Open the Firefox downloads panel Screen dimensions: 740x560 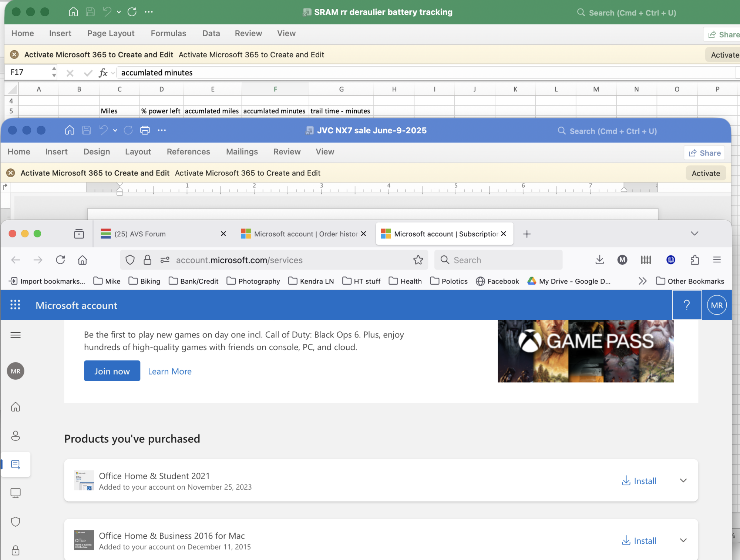click(599, 260)
